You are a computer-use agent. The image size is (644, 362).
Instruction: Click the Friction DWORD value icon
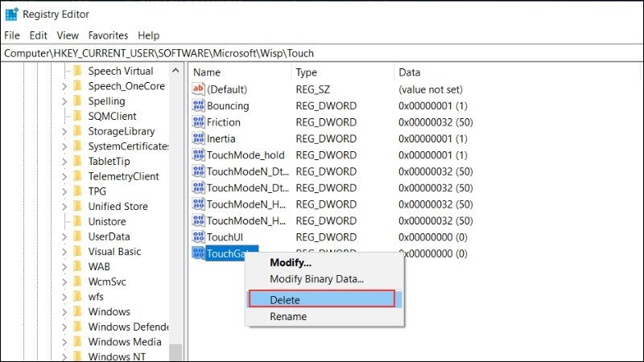coord(199,122)
